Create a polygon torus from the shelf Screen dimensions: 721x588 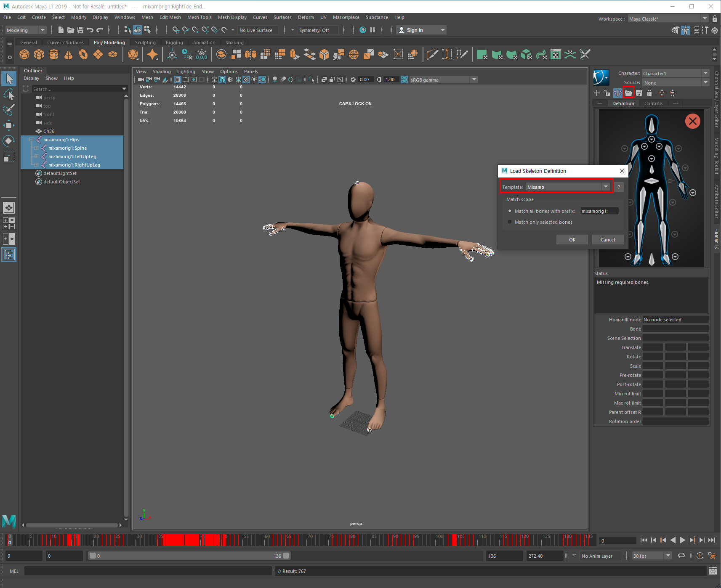coord(83,55)
